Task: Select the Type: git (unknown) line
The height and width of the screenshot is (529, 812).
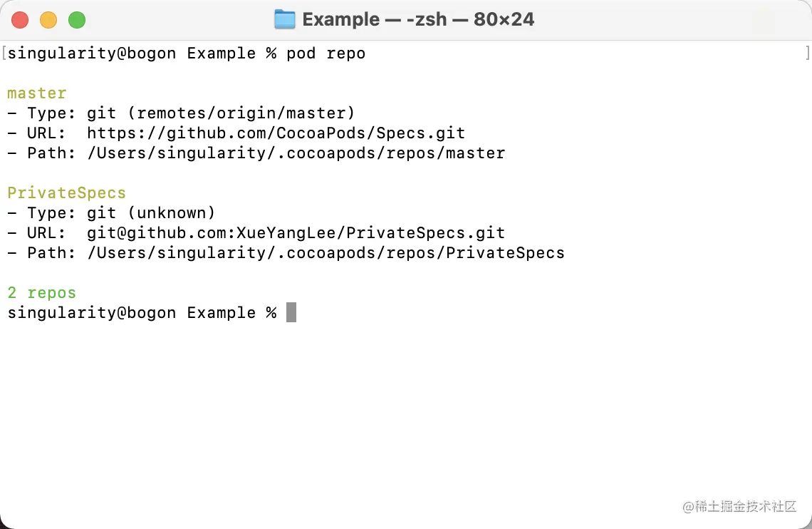Action: (110, 212)
